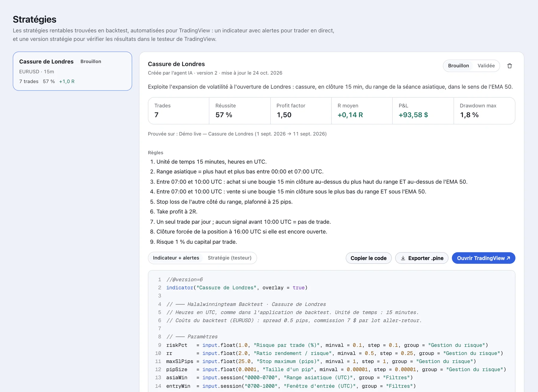The width and height of the screenshot is (538, 392).
Task: Click the Règles section label
Action: click(155, 153)
